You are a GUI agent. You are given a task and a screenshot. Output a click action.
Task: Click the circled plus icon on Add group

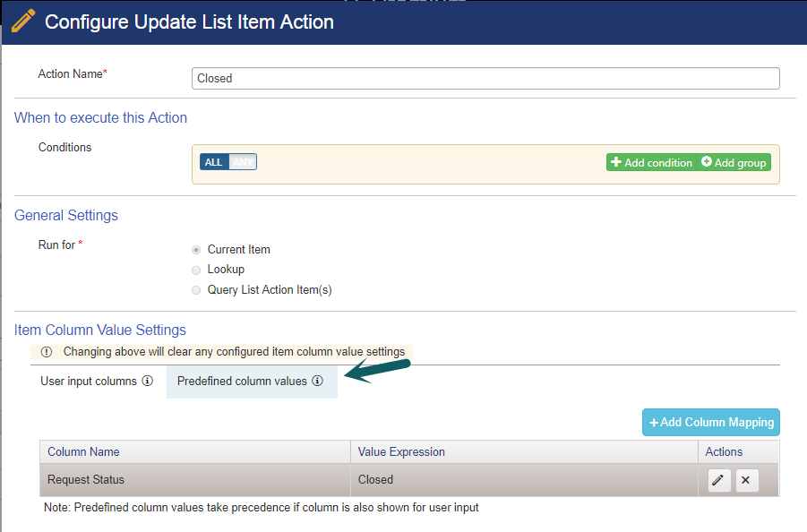pyautogui.click(x=707, y=161)
